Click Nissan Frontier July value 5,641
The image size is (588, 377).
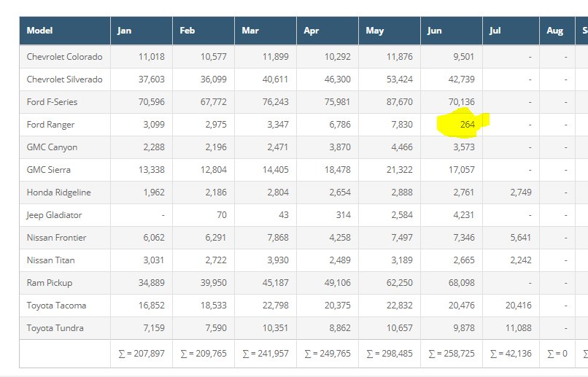[521, 238]
